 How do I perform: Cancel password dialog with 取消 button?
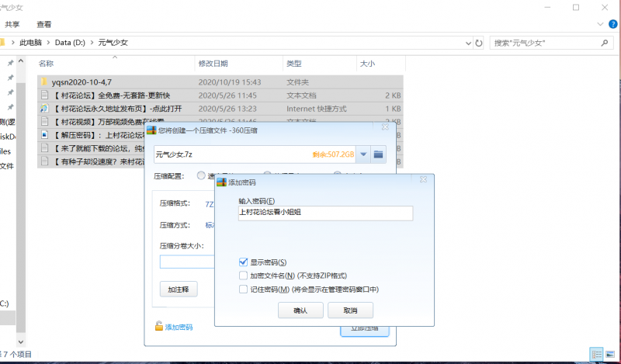click(x=351, y=310)
